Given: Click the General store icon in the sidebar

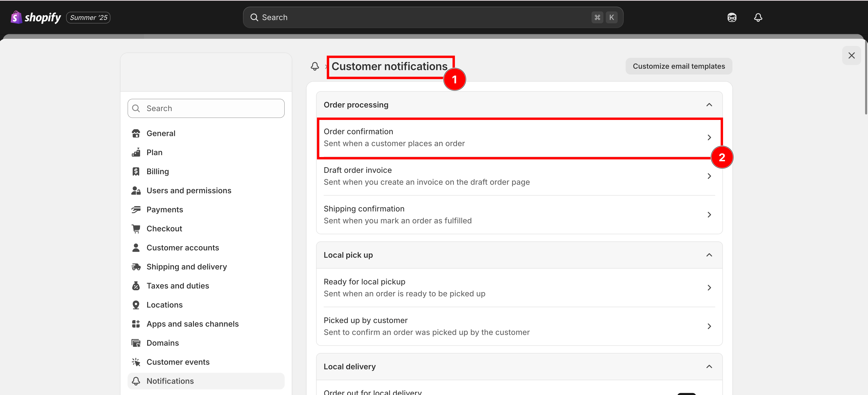Looking at the screenshot, I should pyautogui.click(x=136, y=133).
